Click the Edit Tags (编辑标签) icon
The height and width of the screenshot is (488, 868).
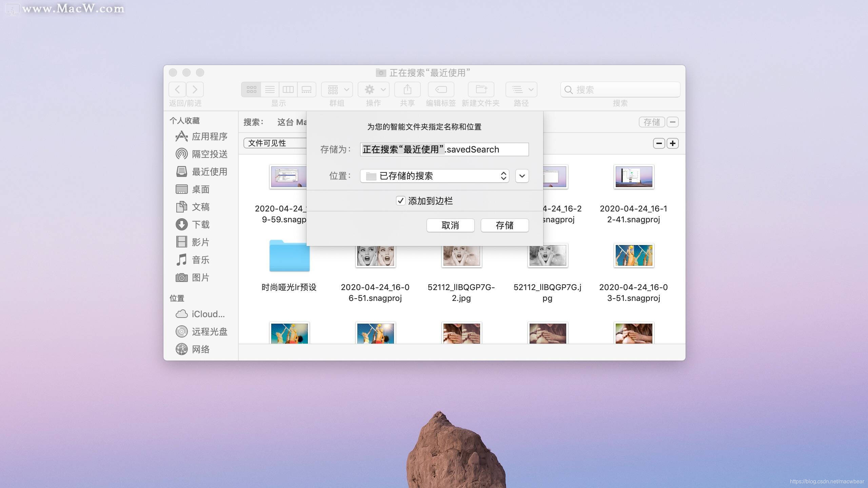click(441, 89)
